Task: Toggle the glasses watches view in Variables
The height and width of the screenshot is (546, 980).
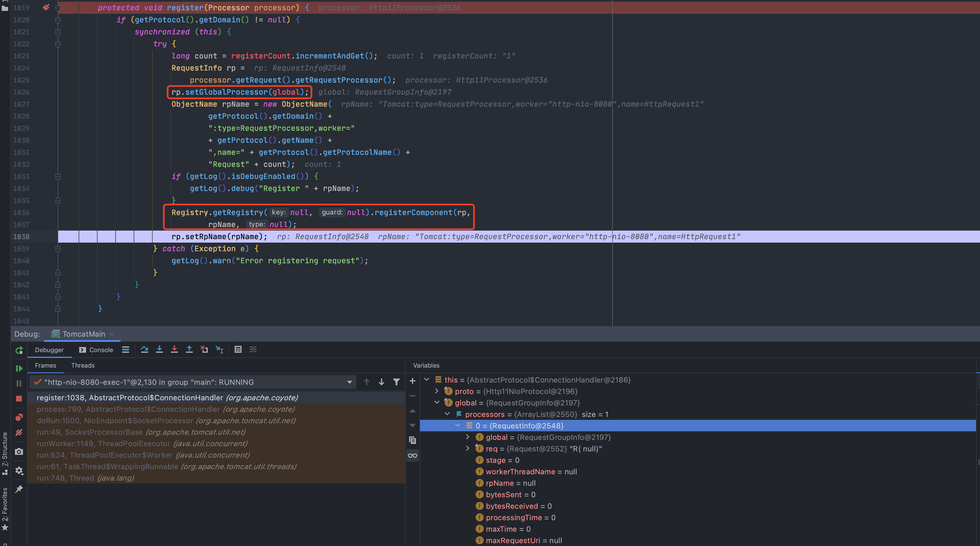Action: [412, 455]
